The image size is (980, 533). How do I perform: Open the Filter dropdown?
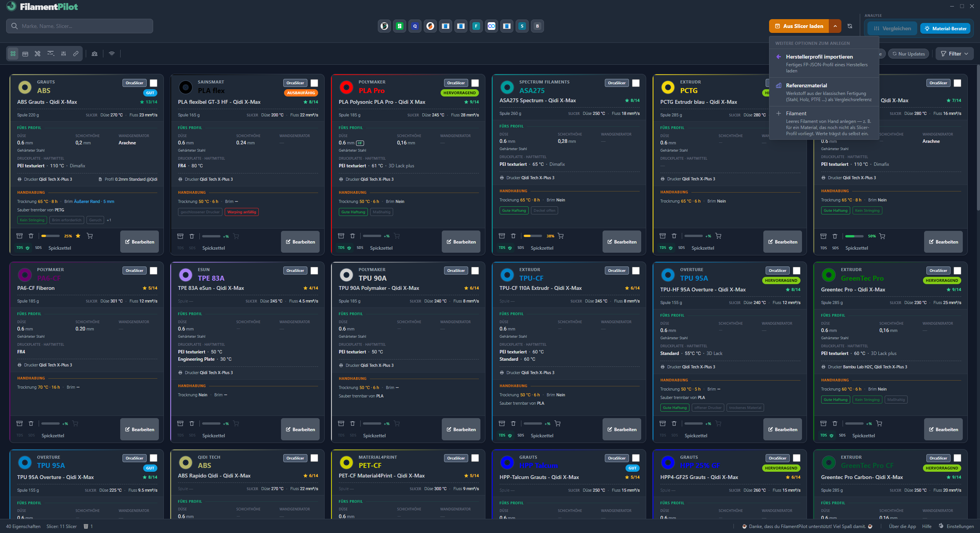955,54
